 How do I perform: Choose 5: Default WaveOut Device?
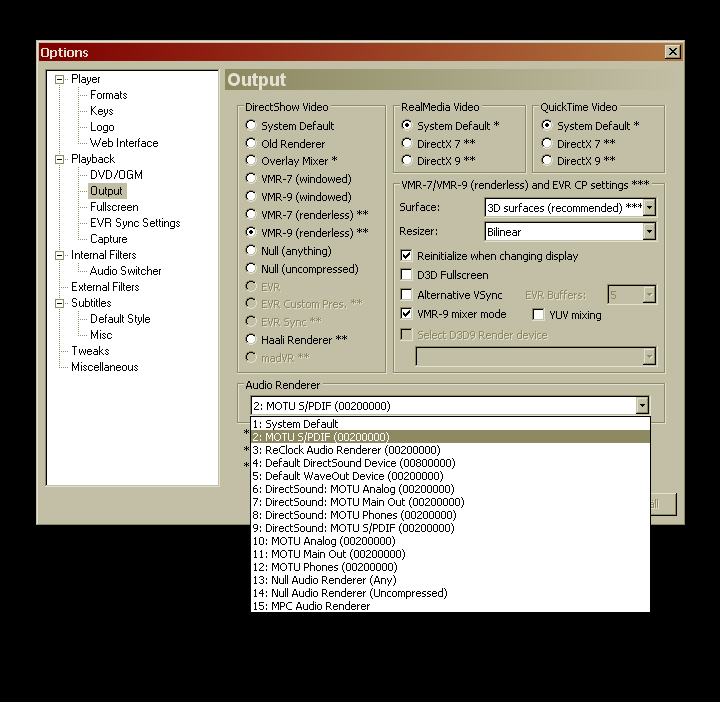[x=450, y=476]
